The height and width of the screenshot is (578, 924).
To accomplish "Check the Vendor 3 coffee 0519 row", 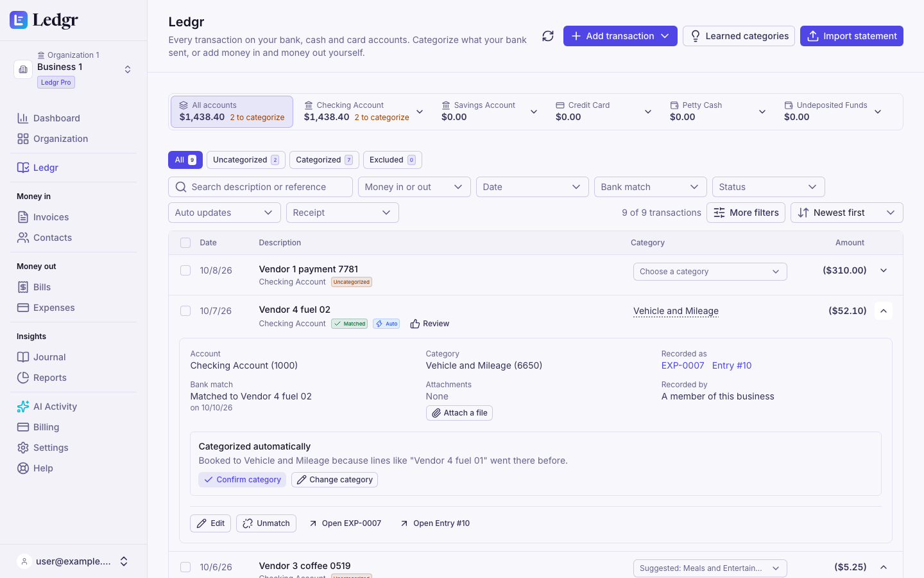I will pos(185,567).
